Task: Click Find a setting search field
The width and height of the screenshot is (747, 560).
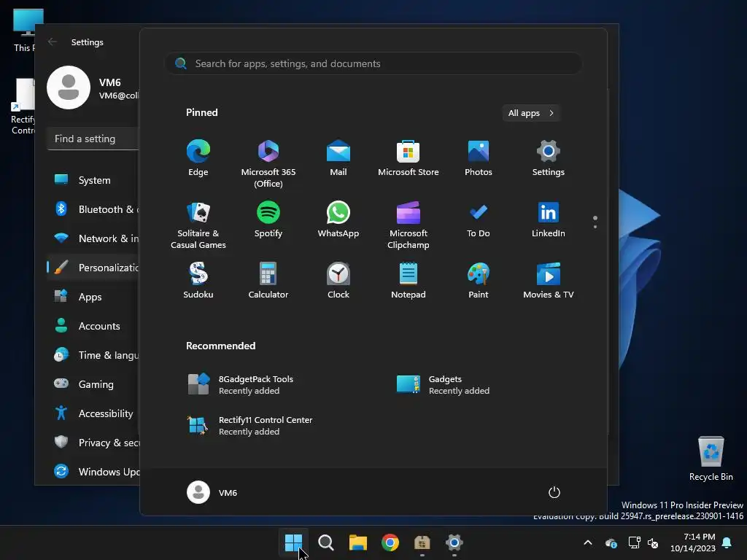Action: pyautogui.click(x=93, y=139)
